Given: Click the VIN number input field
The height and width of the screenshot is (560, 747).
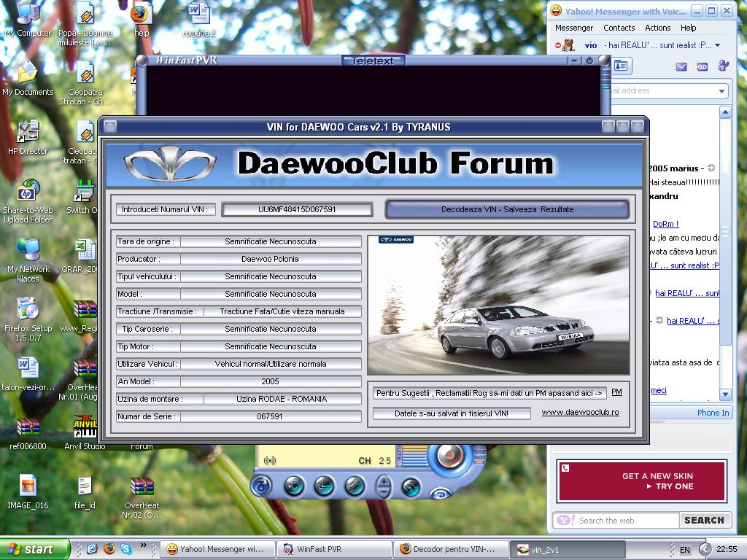Looking at the screenshot, I should coord(297,209).
